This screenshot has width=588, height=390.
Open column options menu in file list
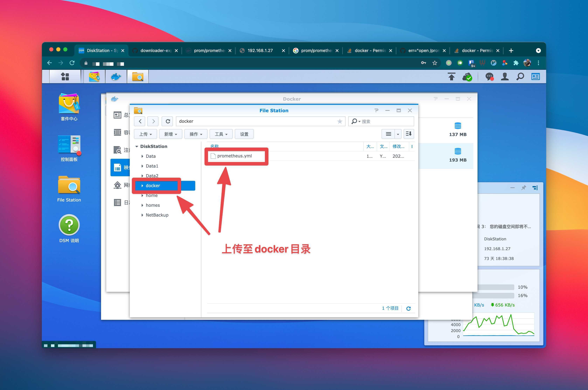pos(412,147)
